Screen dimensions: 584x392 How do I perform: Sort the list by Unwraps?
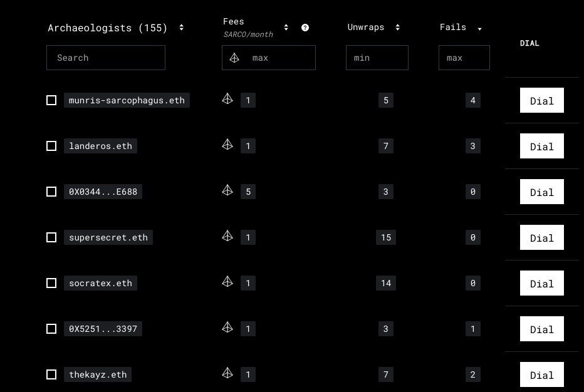pos(397,28)
